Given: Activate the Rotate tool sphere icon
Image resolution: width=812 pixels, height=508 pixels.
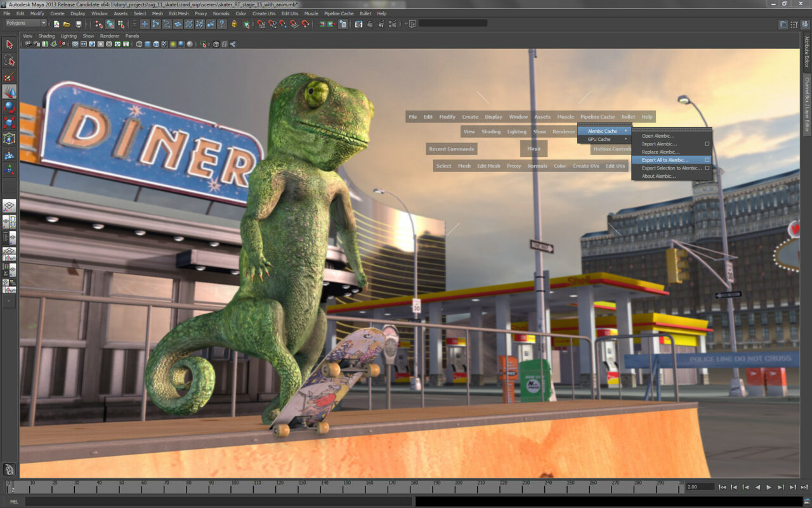Looking at the screenshot, I should coord(9,107).
